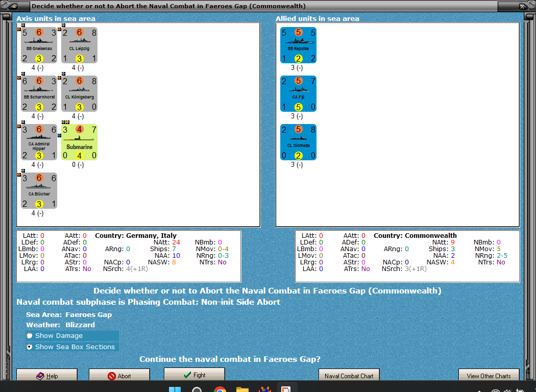
Task: Click 'Continue the naval combat in Faeroes Gap?' prompt
Action: click(x=230, y=359)
